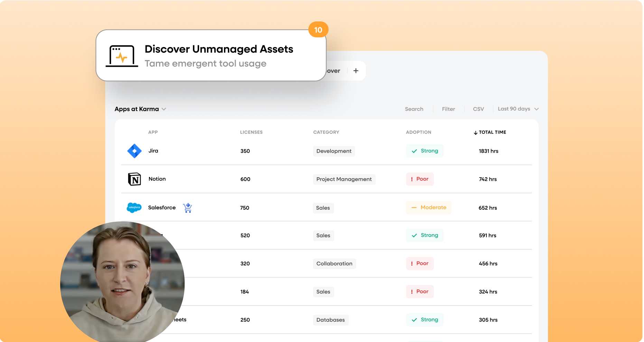Click the 320 licenses value

pyautogui.click(x=245, y=264)
